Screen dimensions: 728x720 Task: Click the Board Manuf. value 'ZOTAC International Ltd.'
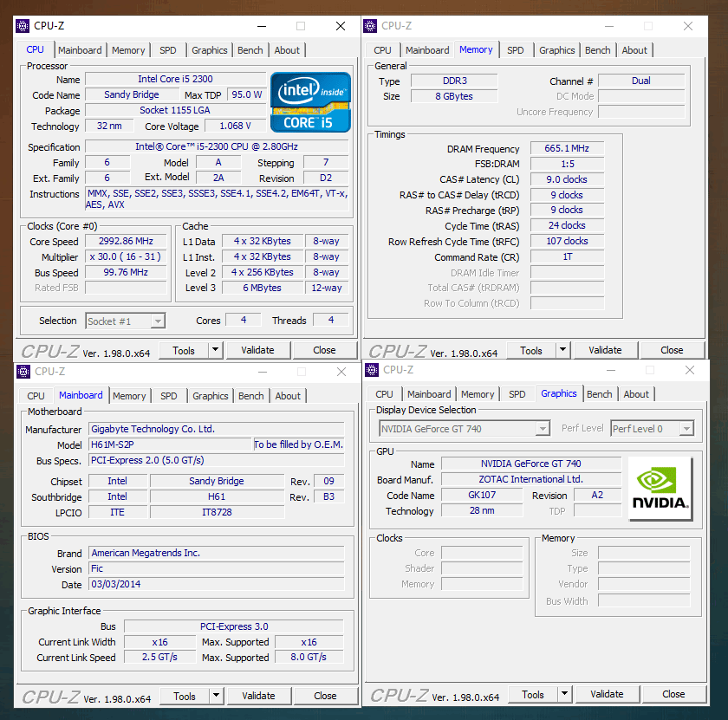pyautogui.click(x=531, y=479)
